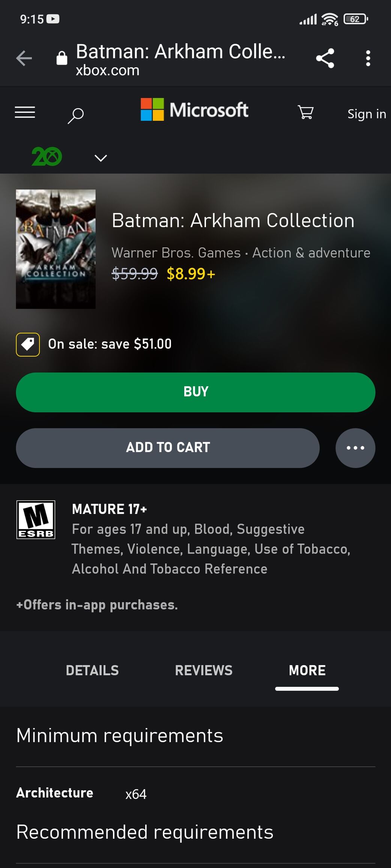Click the Microsoft logo
391x868 pixels.
[x=194, y=110]
